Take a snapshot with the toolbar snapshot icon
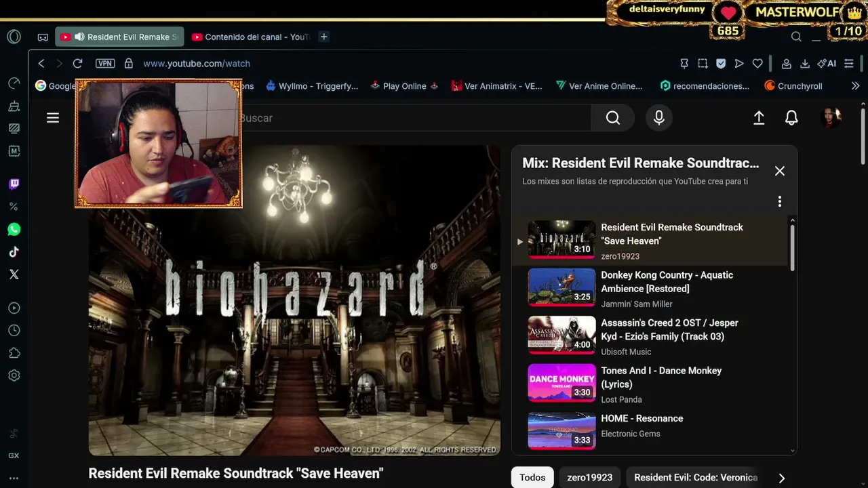This screenshot has width=868, height=488. point(703,63)
